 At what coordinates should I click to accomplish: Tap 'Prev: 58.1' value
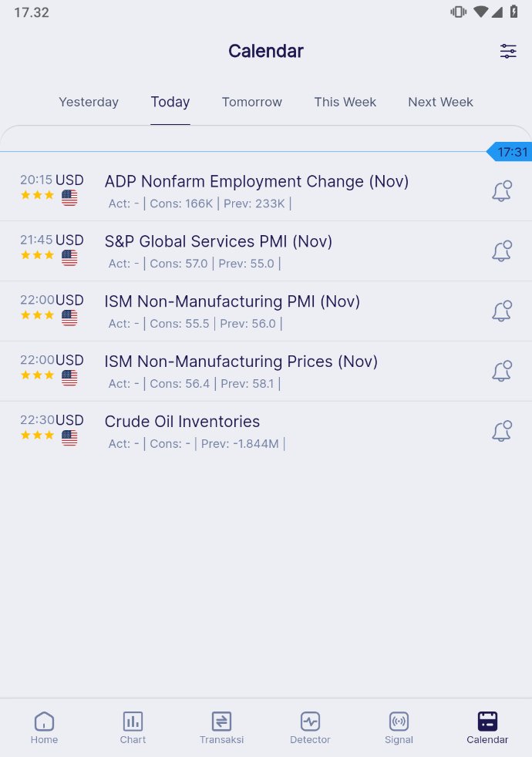click(247, 384)
